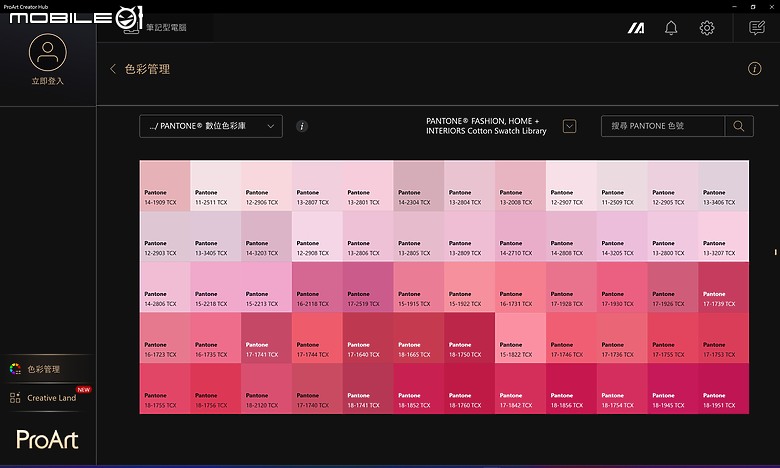Choose Pantone 17-1753 TCX swatch
This screenshot has width=780, height=468.
click(723, 338)
